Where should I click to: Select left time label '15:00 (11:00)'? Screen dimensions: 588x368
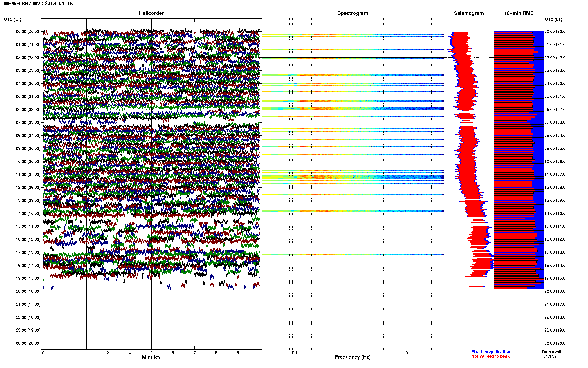[28, 226]
